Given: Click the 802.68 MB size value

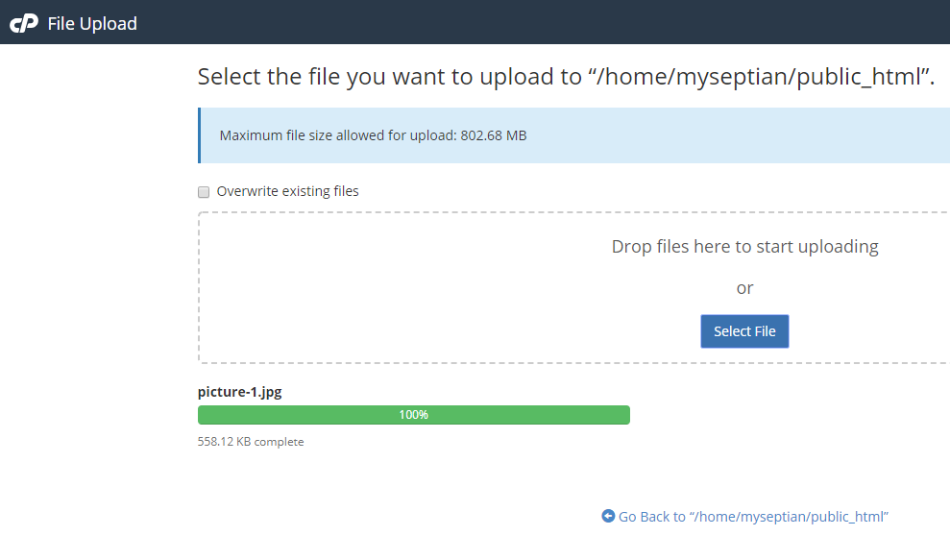Looking at the screenshot, I should [494, 135].
